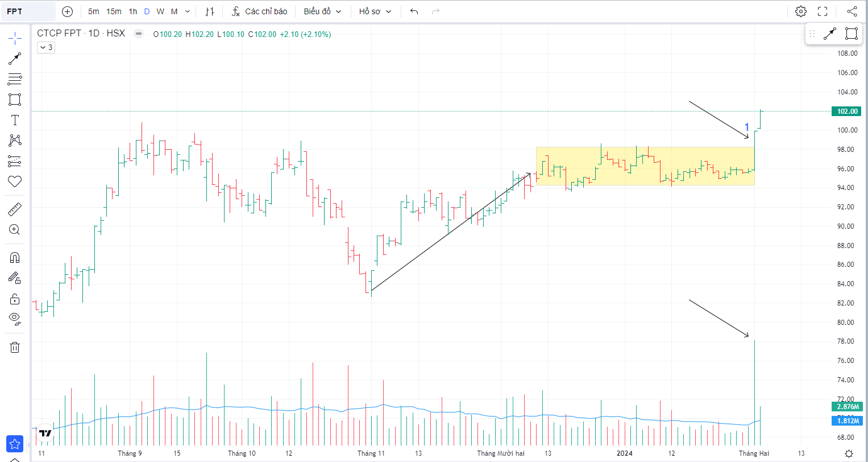Toggle stay in drawing mode
The height and width of the screenshot is (462, 868).
coord(15,278)
